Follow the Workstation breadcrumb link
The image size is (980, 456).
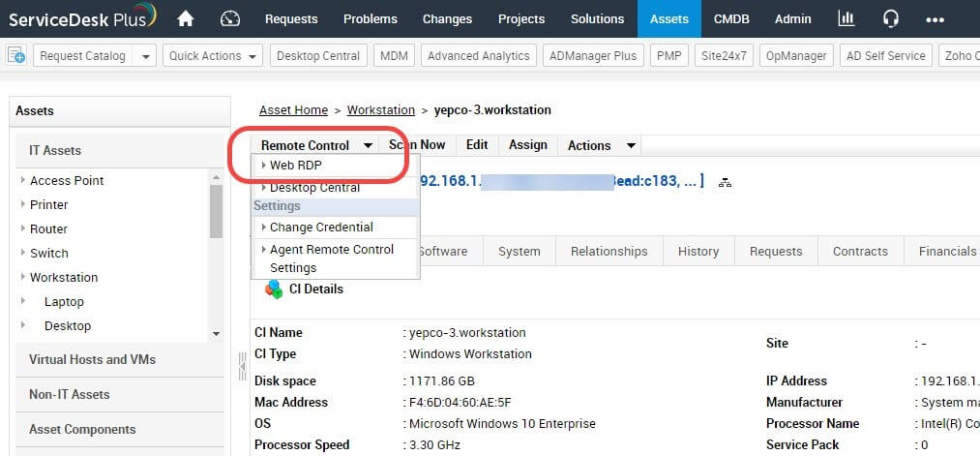pyautogui.click(x=380, y=110)
